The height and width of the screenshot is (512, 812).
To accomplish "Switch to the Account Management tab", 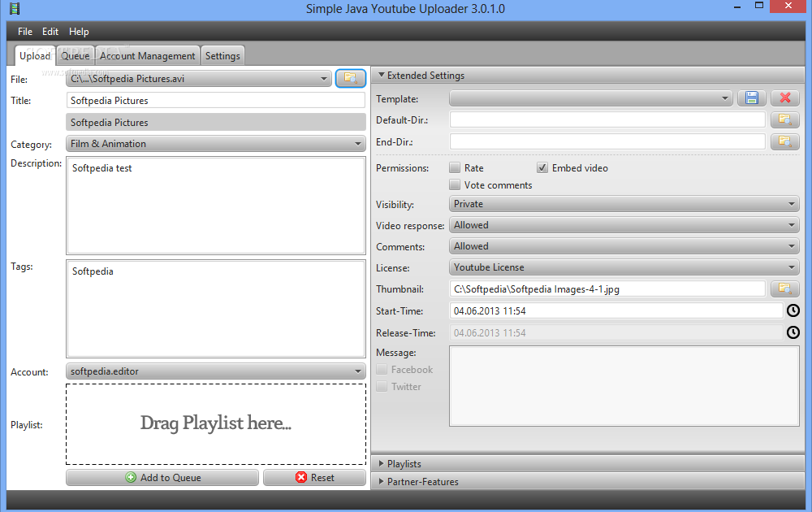I will [148, 55].
